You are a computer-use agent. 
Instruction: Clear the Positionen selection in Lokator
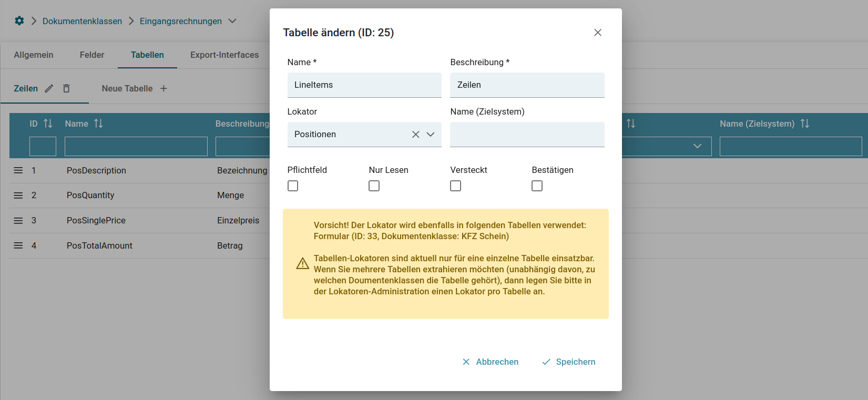(x=415, y=135)
